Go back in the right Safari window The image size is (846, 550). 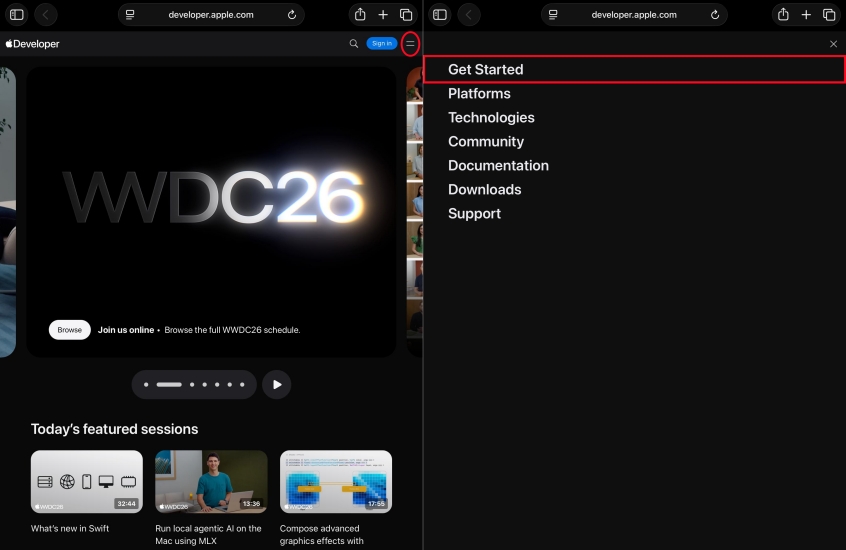(x=469, y=15)
